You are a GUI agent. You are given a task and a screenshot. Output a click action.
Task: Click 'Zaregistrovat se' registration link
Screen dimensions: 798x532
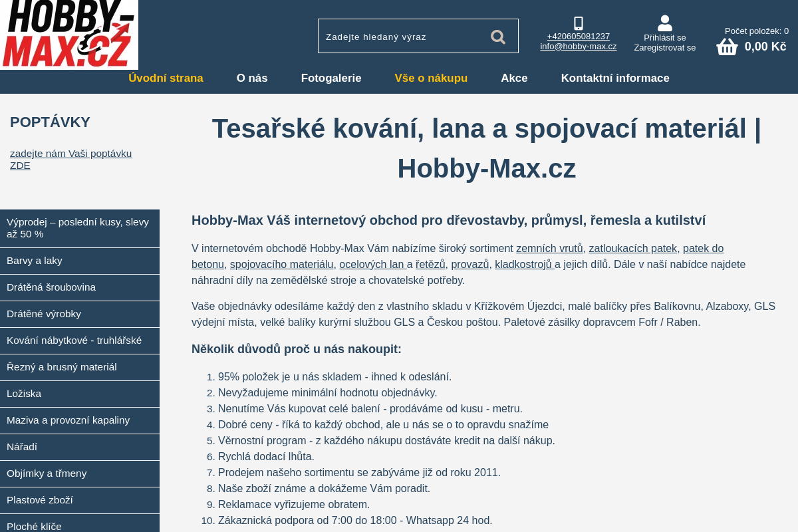(665, 47)
